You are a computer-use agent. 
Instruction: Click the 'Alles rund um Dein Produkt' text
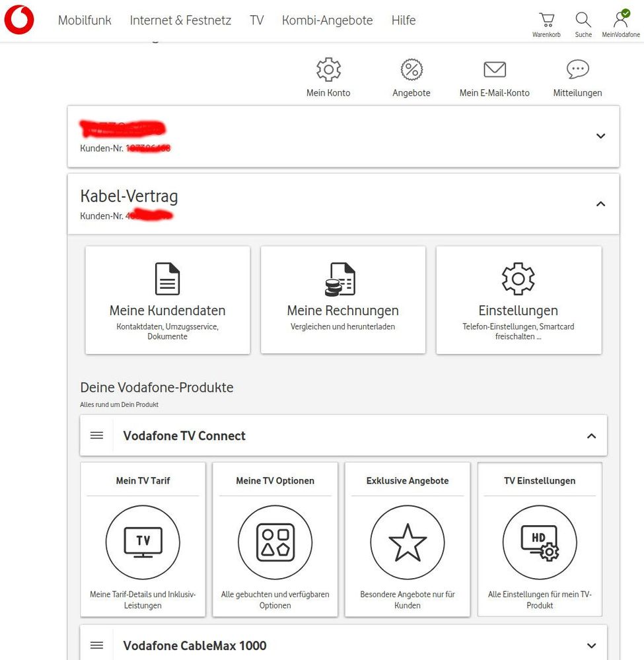[x=119, y=404]
